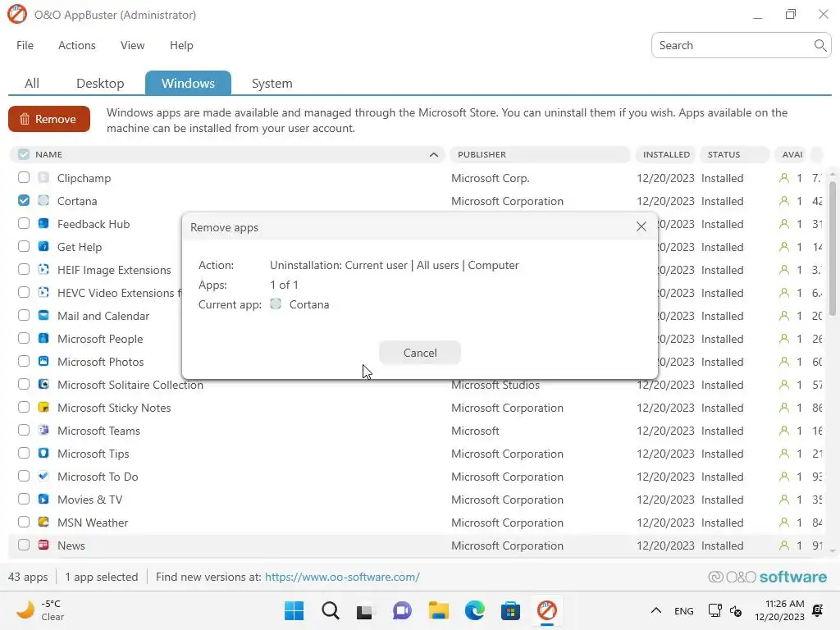
Task: Show hidden system tray icons
Action: pos(655,610)
